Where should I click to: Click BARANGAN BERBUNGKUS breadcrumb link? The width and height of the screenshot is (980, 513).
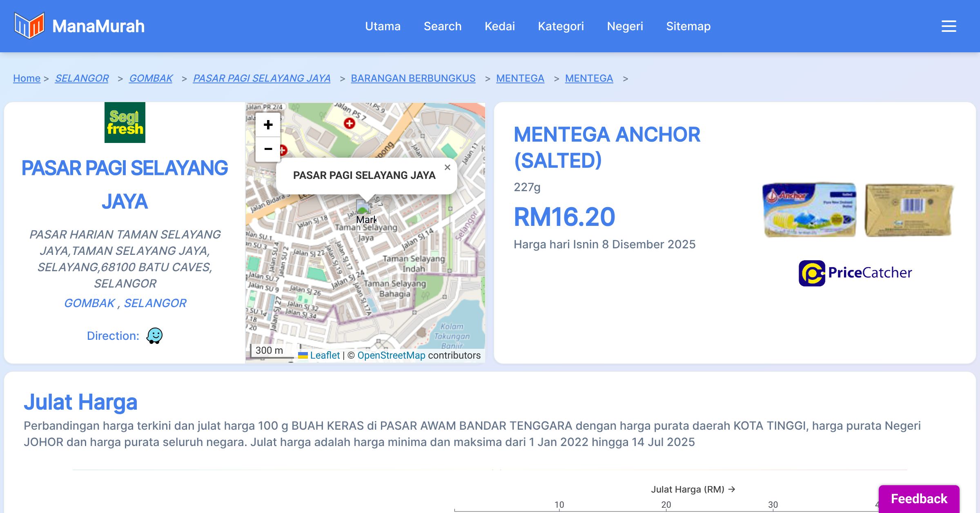coord(413,78)
